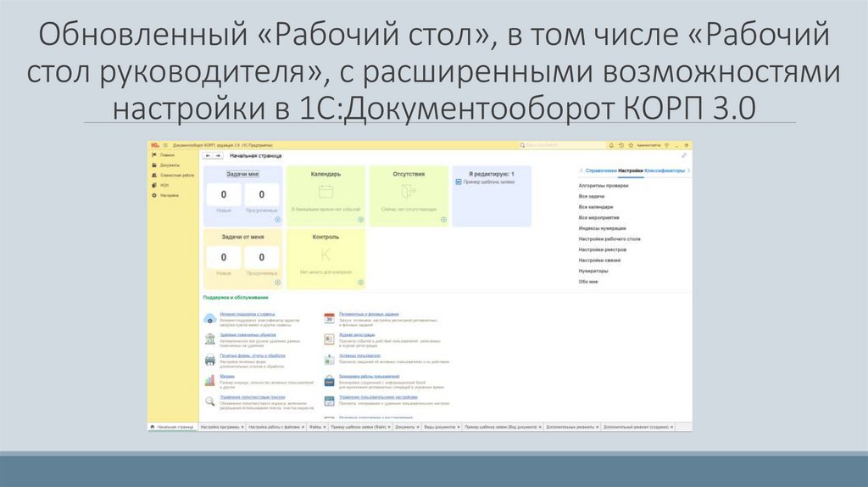The height and width of the screenshot is (487, 868).
Task: Open the edited file under Я редактирую
Action: coord(486,182)
